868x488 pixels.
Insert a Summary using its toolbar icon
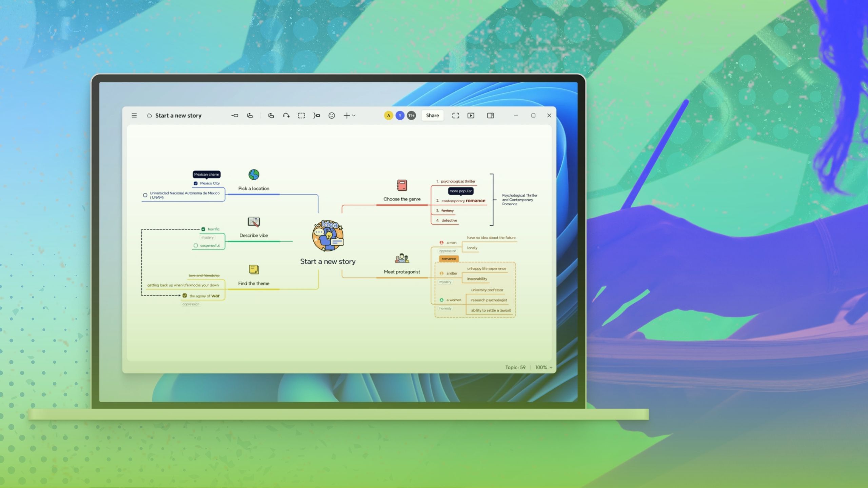point(317,116)
